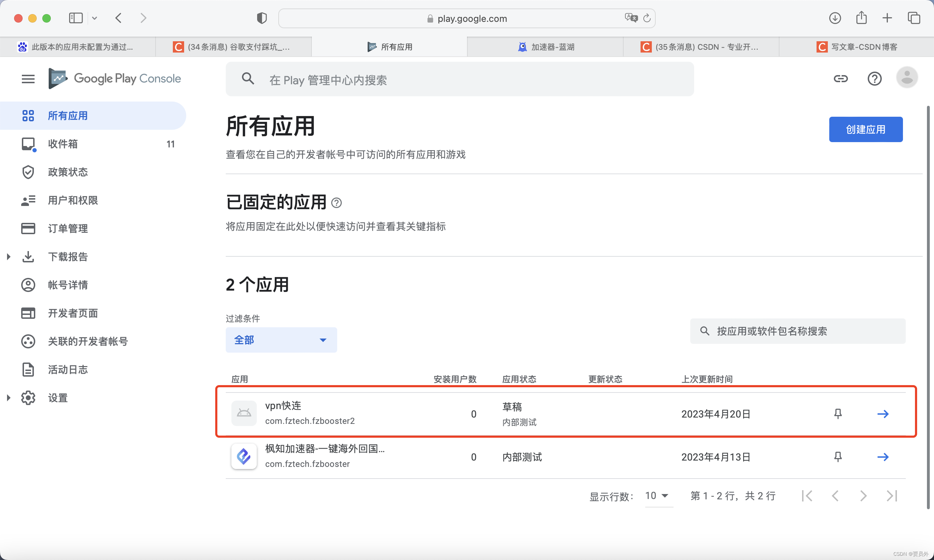Focus the Play 管理中心 search field
Viewport: 934px width, 560px height.
coord(460,79)
